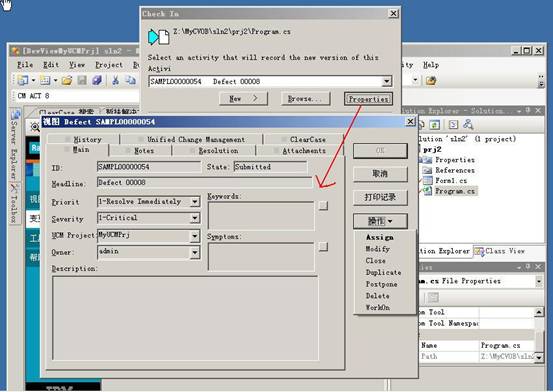Click the Name property value Program.cs

(507, 345)
